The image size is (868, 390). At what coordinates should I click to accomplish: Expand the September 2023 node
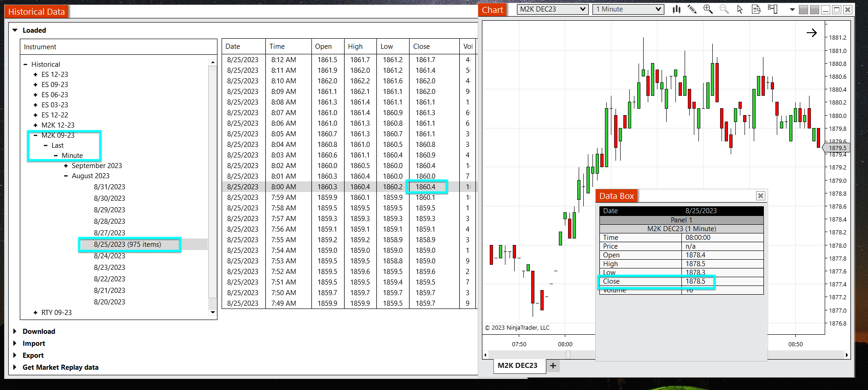pyautogui.click(x=66, y=166)
